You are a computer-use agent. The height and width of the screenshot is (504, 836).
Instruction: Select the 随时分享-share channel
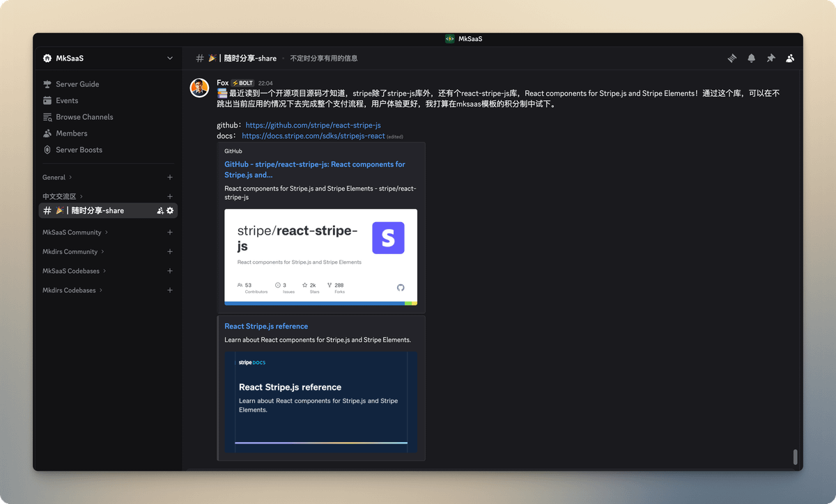coord(108,210)
